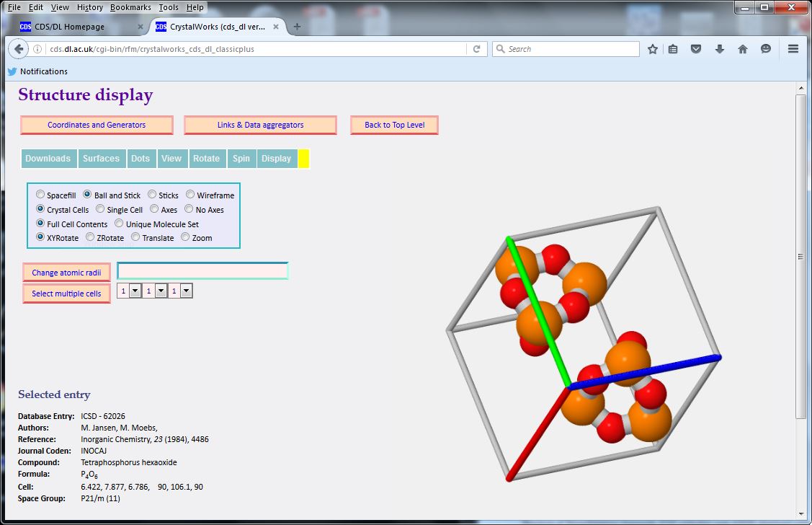
Task: Open the File menu
Action: [x=14, y=7]
